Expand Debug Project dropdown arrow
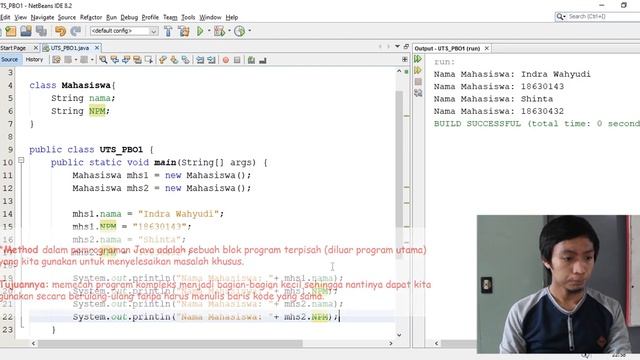640x360 pixels. 229,31
